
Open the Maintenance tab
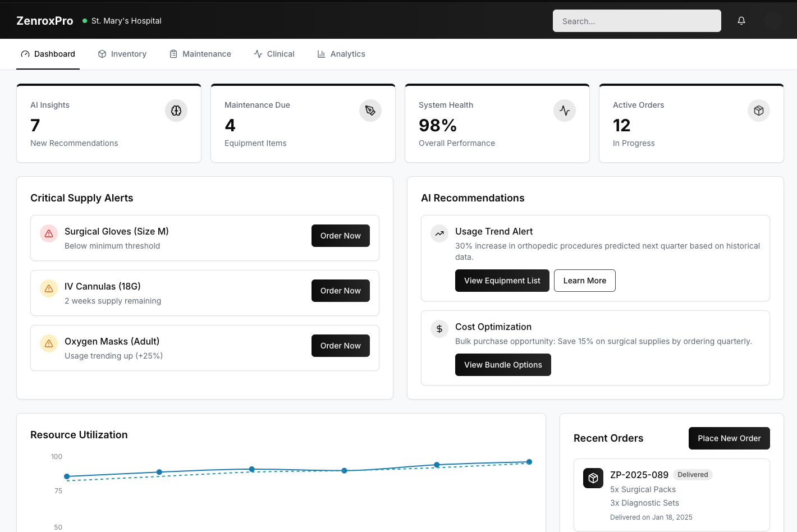(200, 54)
